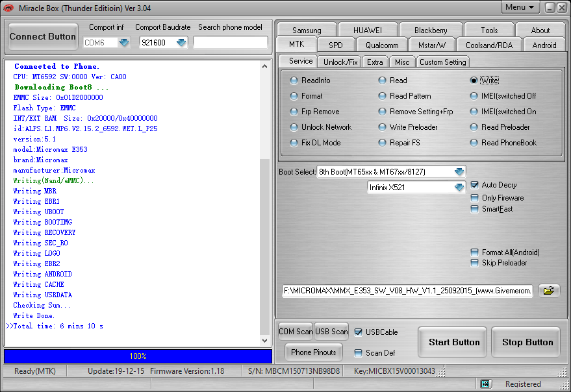Enable the Skip Preloader checkbox
Screen dimensions: 571x392
tap(474, 263)
